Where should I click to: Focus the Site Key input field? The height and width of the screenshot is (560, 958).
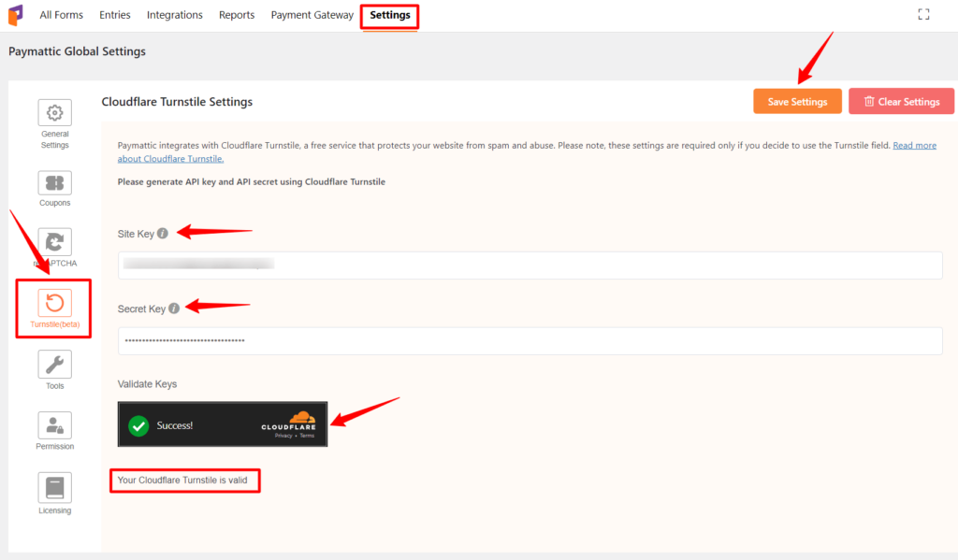[x=530, y=265]
